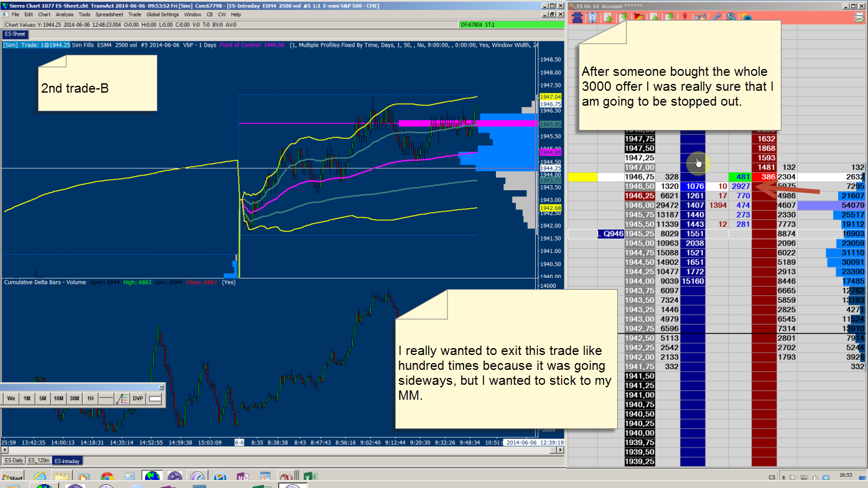Click the recycle bin icon in DOM toolbar
Image resolution: width=868 pixels, height=488 pixels.
[x=593, y=17]
